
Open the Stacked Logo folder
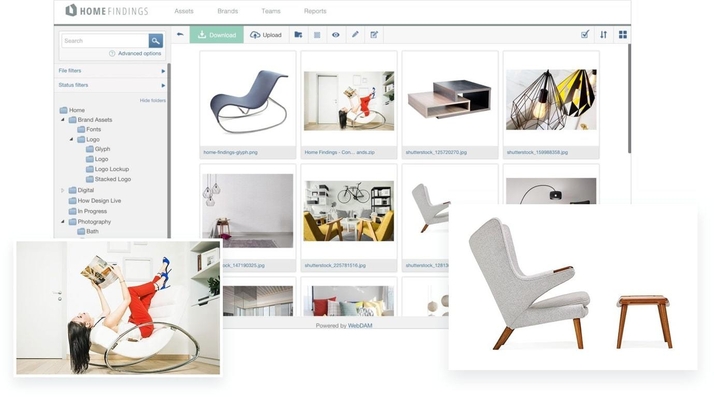point(108,179)
